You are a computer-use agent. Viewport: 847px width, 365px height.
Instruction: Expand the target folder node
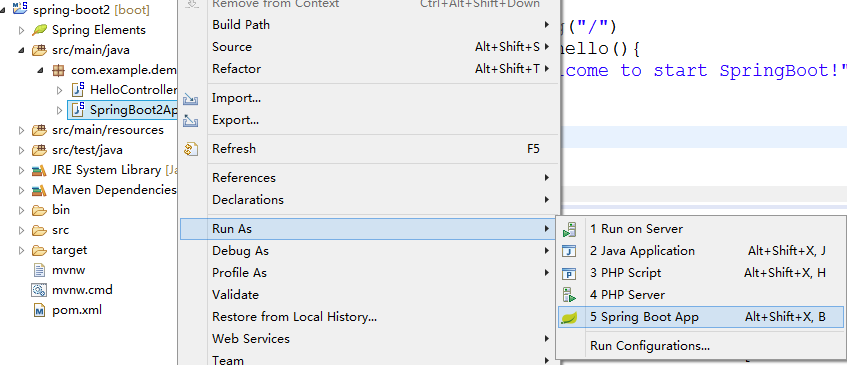[x=22, y=251]
